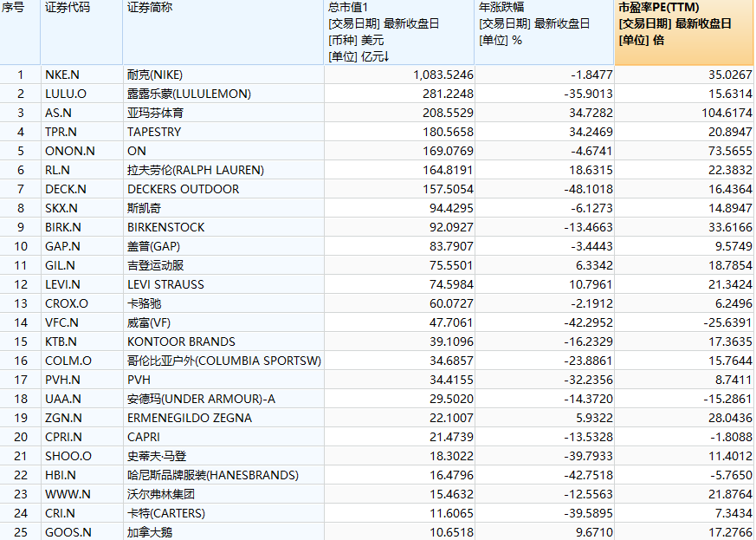This screenshot has width=756, height=540.
Task: Select the BIRK.N ticker cell
Action: [x=82, y=227]
